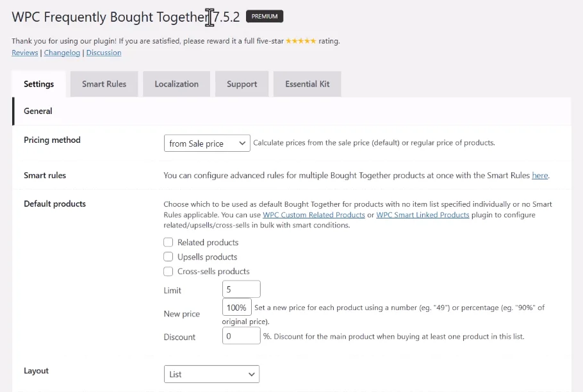Select the Essential Kit tab
The height and width of the screenshot is (392, 583).
pos(307,84)
